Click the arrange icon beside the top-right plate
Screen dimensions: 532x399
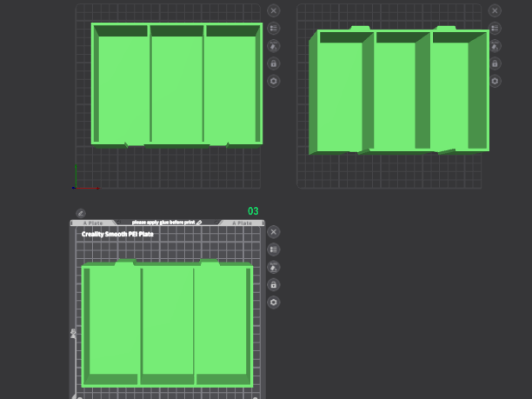click(x=495, y=28)
